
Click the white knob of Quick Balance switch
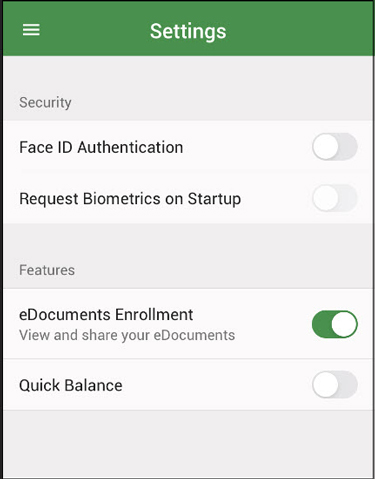(x=326, y=384)
